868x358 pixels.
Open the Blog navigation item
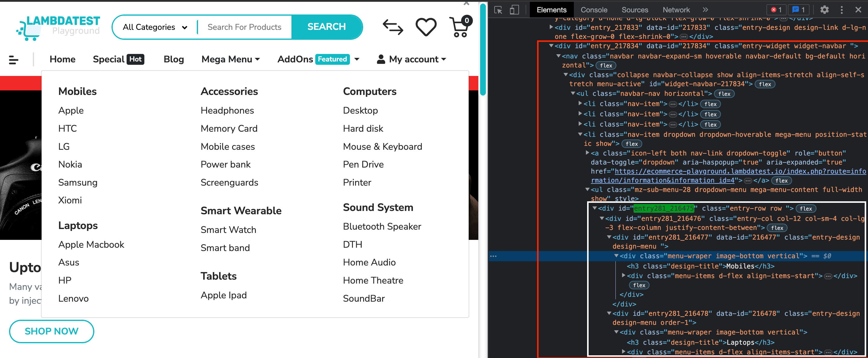click(x=174, y=59)
